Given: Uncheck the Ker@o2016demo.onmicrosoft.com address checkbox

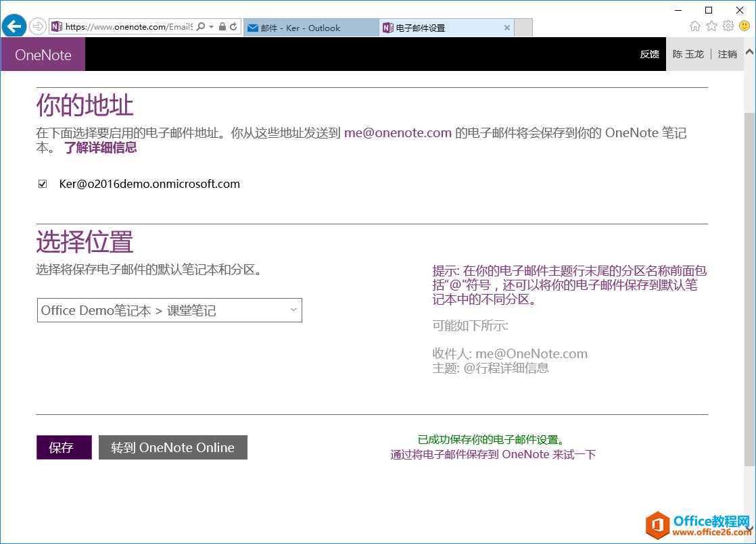Looking at the screenshot, I should tap(43, 184).
